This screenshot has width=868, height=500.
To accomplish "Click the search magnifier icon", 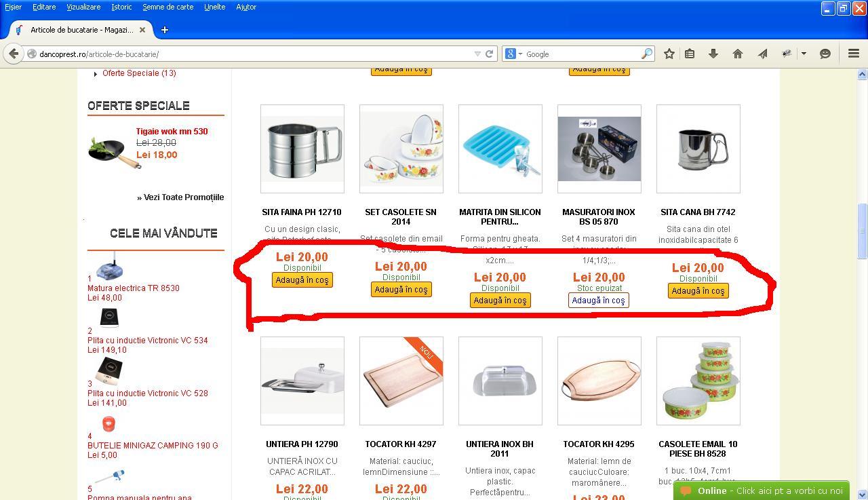I will [647, 54].
